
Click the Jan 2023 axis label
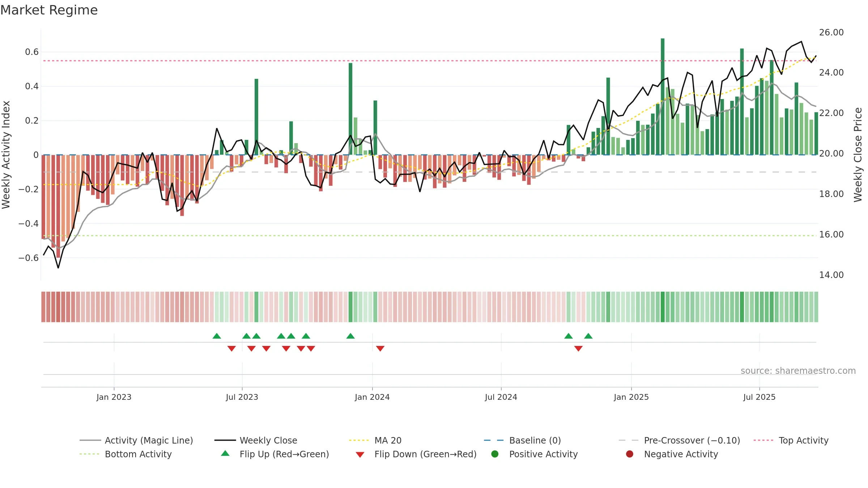coord(114,397)
